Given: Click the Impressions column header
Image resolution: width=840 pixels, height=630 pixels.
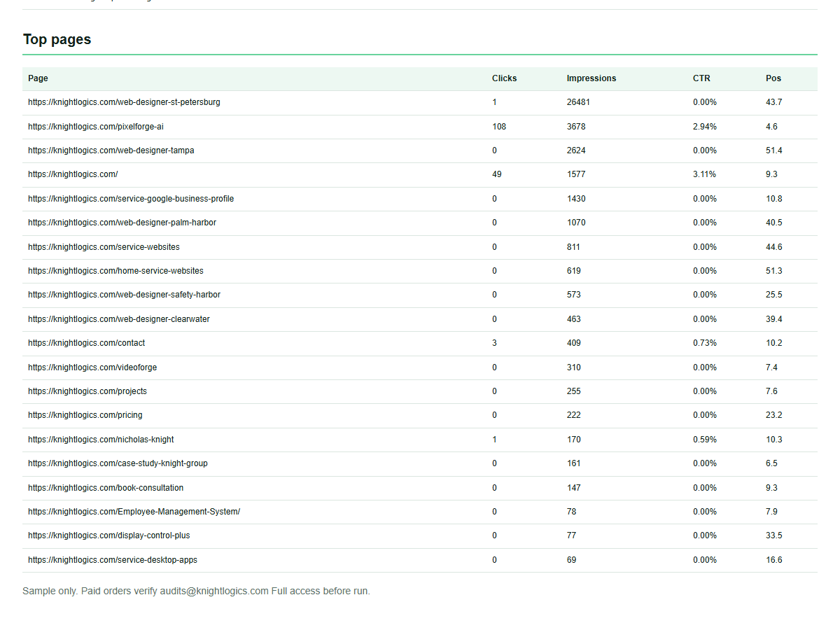Looking at the screenshot, I should (x=591, y=78).
